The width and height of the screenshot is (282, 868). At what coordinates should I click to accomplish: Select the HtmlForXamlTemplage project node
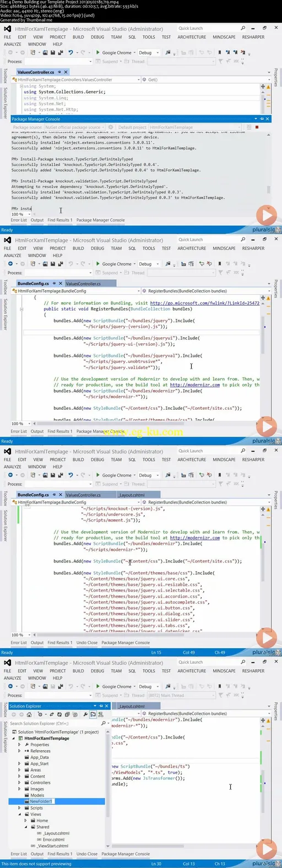click(x=47, y=739)
